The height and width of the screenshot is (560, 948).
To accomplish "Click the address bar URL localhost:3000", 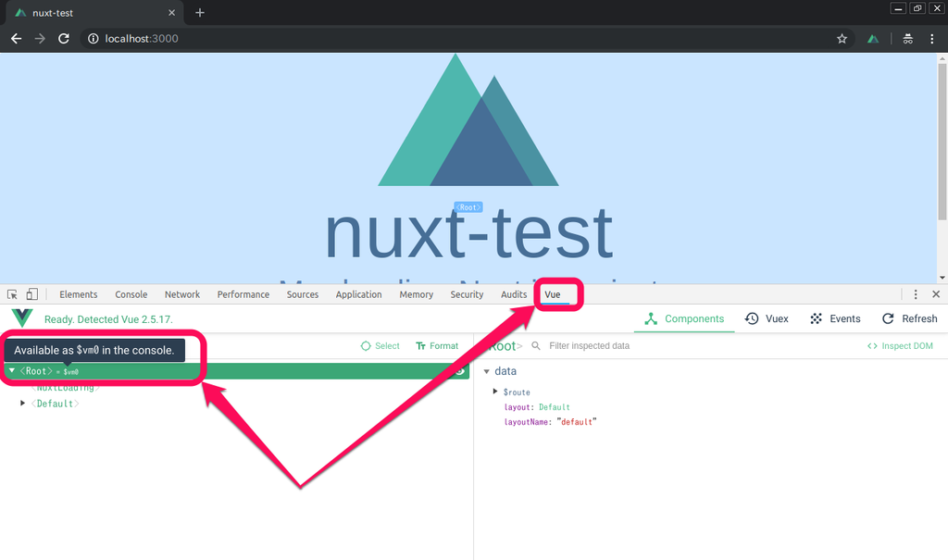I will point(142,39).
